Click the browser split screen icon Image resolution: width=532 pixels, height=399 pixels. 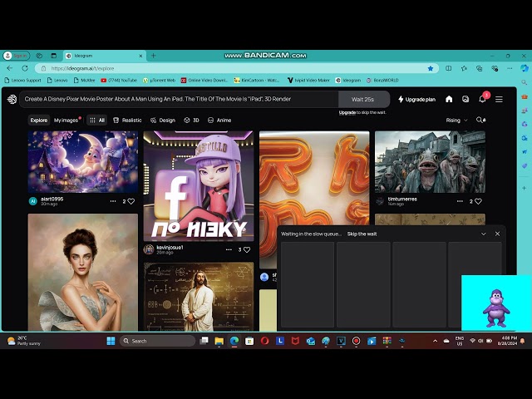[x=449, y=68]
